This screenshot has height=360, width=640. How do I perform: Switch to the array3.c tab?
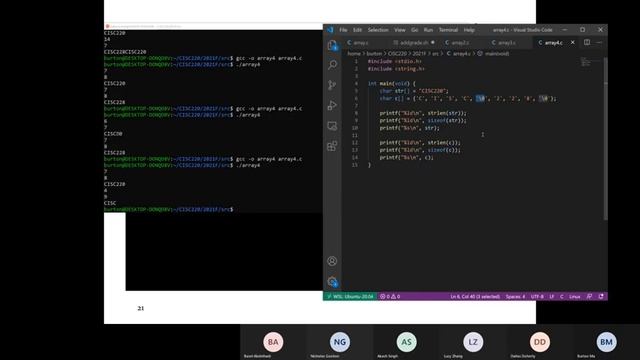(506, 42)
